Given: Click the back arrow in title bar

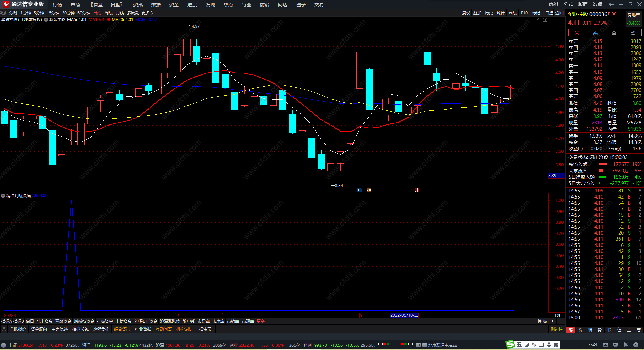Looking at the screenshot, I should [x=611, y=4].
